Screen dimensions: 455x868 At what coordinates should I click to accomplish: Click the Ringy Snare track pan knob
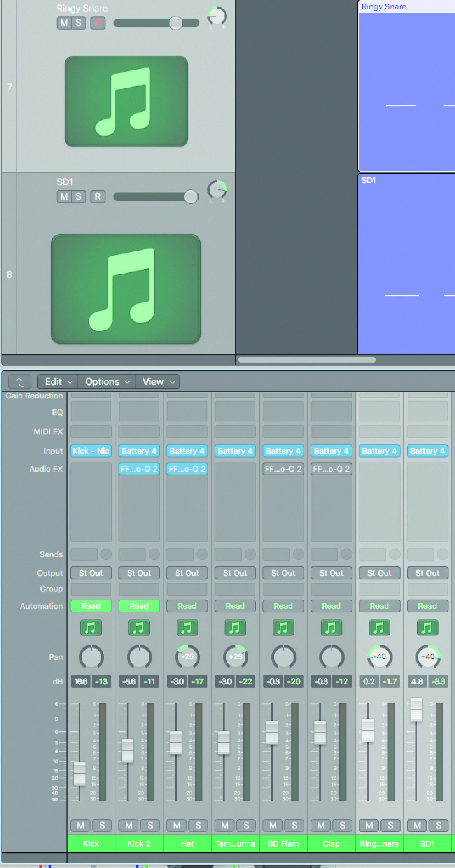tap(217, 17)
